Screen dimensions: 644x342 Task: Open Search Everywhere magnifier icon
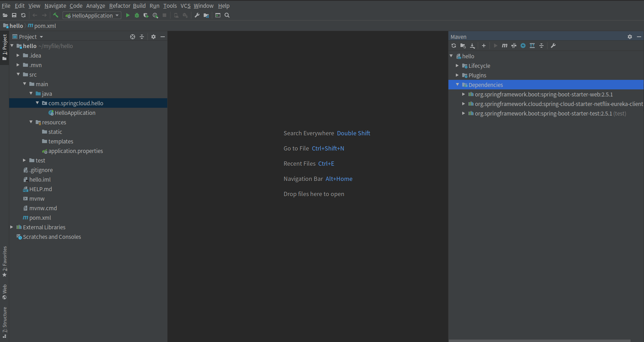[227, 16]
